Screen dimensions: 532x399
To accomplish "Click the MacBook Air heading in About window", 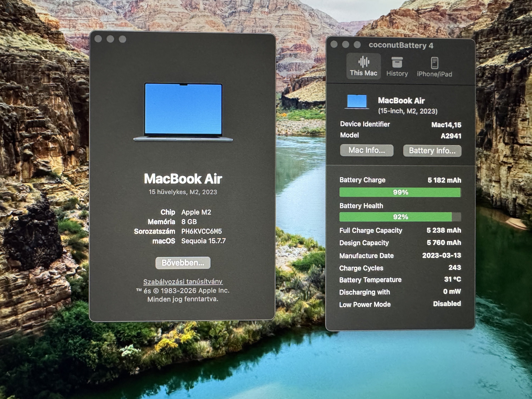I will (x=183, y=179).
